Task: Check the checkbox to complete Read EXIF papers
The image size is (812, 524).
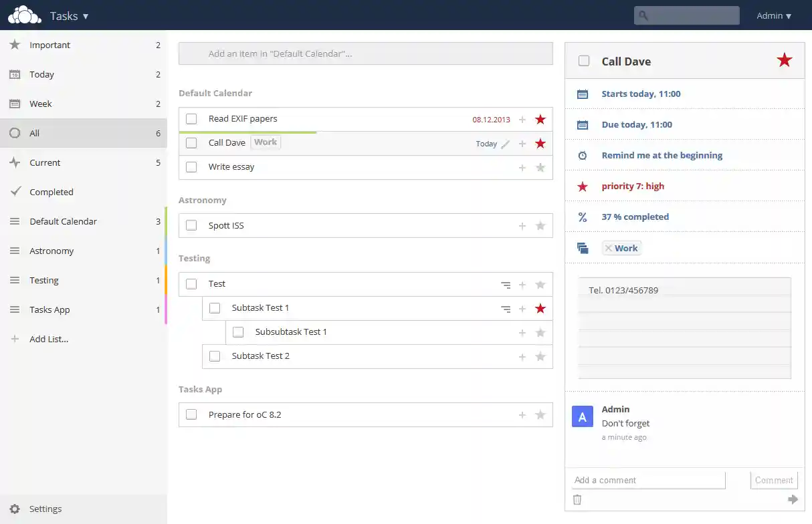Action: tap(191, 119)
